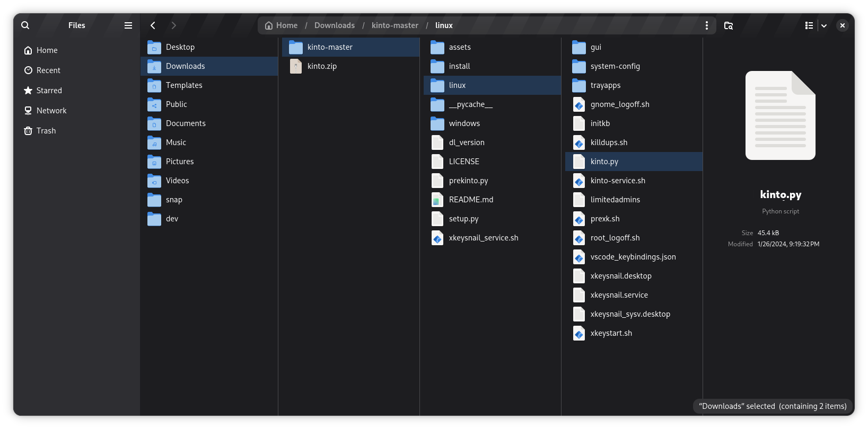Open Recent in the sidebar
The image size is (868, 429).
[76, 70]
